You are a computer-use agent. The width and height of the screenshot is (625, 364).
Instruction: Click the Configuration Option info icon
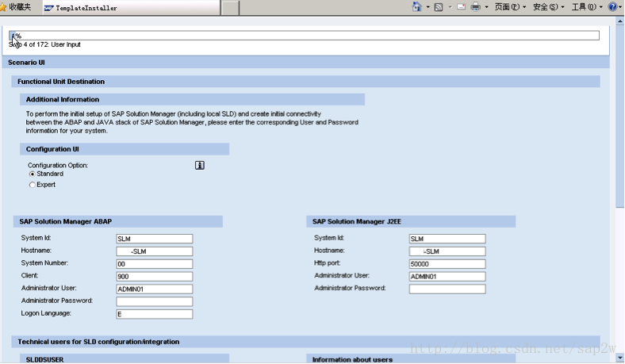click(200, 165)
